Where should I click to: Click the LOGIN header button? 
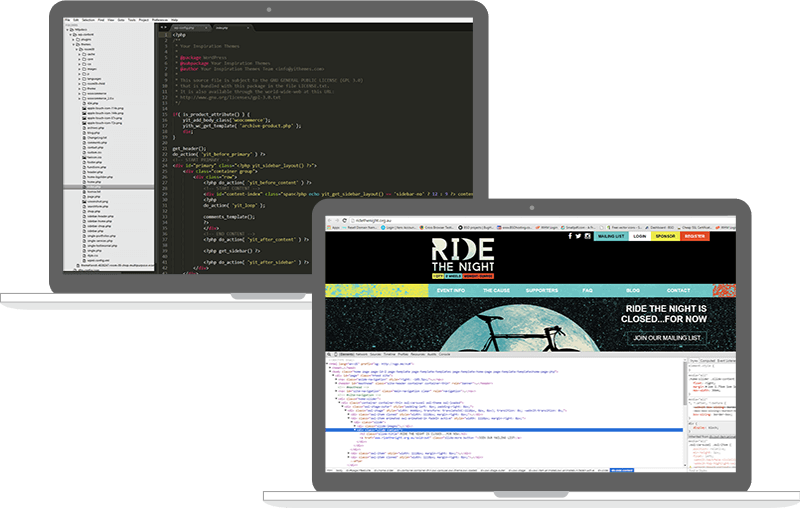(639, 236)
